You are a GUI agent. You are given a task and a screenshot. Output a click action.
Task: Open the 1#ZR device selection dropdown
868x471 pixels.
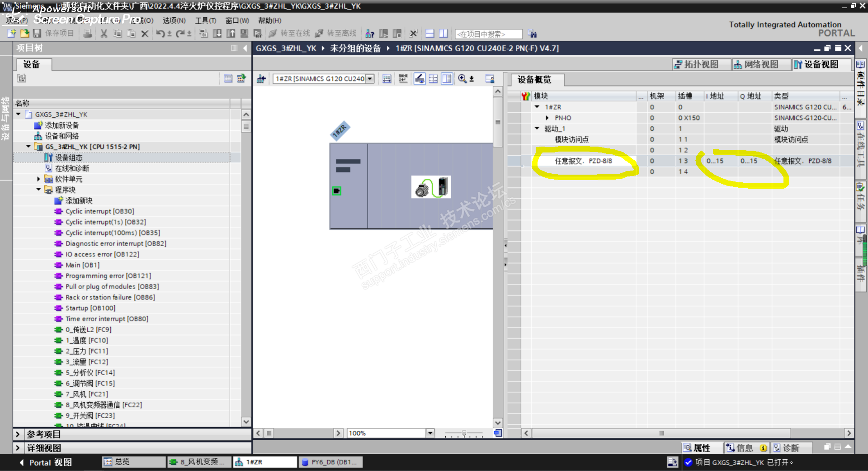pos(370,79)
